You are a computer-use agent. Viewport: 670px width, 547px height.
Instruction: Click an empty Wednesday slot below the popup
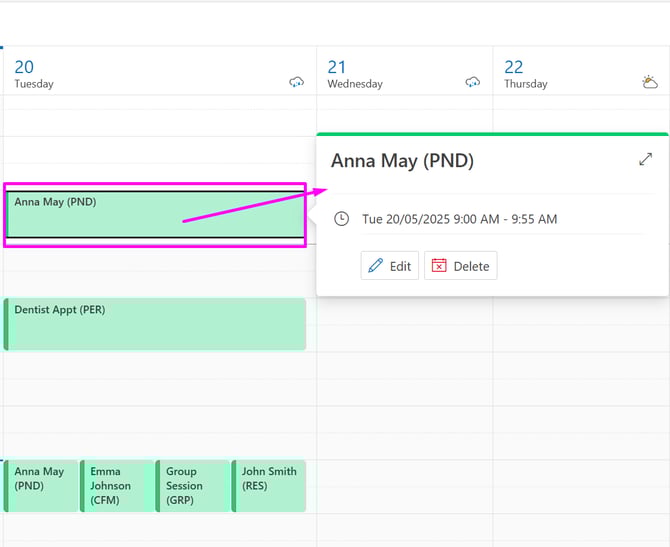404,400
